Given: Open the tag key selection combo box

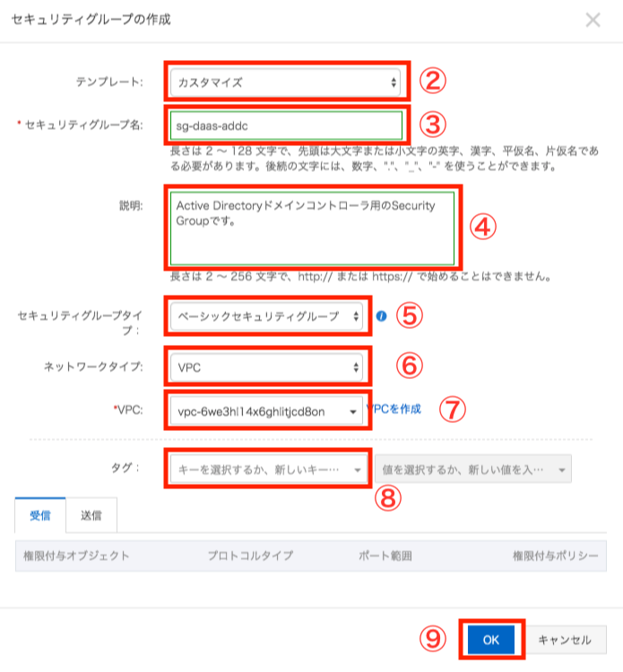Looking at the screenshot, I should 268,470.
